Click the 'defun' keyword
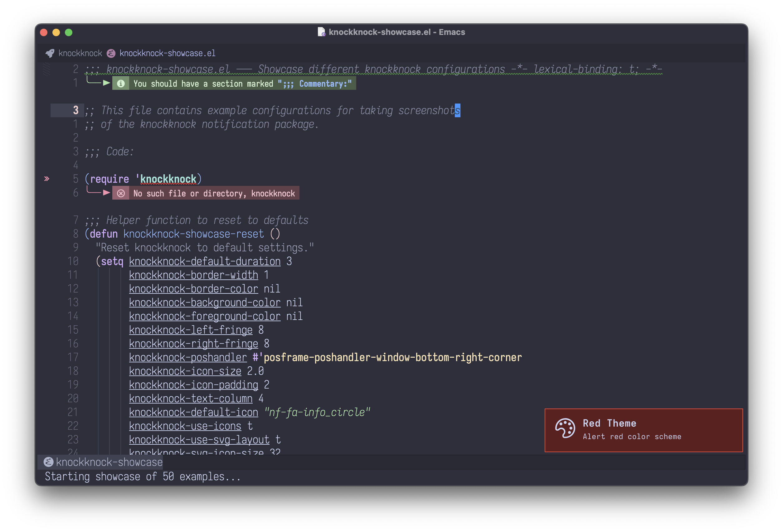This screenshot has height=532, width=783. [x=104, y=234]
